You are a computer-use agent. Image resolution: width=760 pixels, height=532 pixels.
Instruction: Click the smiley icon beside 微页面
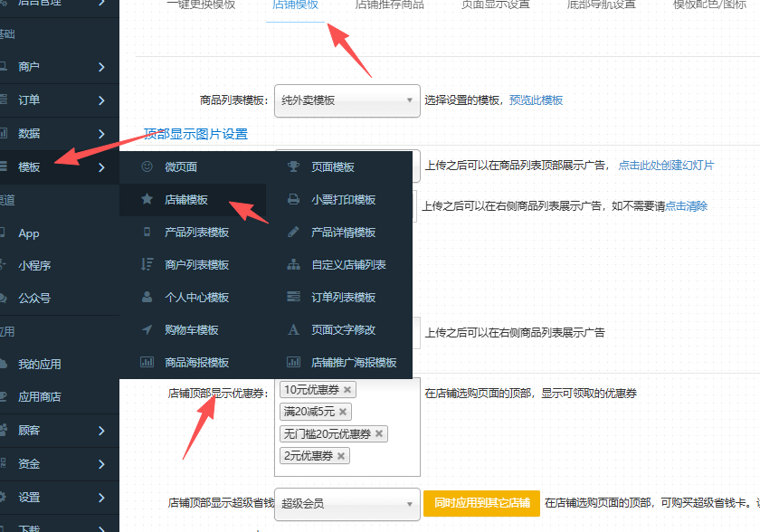[x=147, y=166]
